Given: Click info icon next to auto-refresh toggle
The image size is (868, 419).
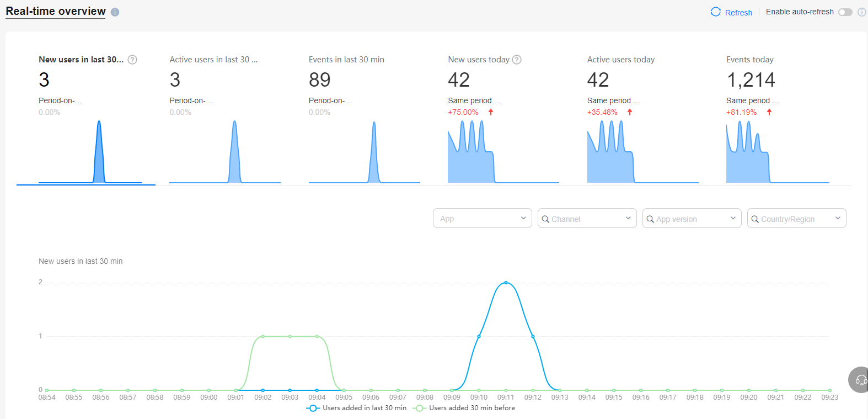Looking at the screenshot, I should [x=861, y=12].
